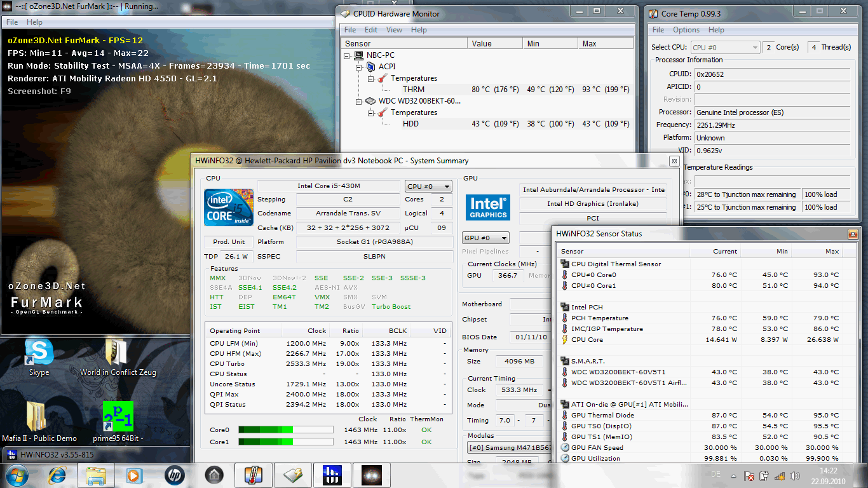Image resolution: width=868 pixels, height=488 pixels.
Task: Open the Help menu in Core Temp
Action: [716, 30]
